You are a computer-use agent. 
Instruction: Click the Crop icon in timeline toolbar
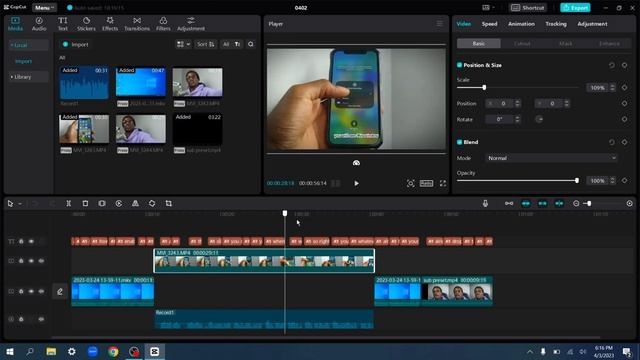pos(169,203)
